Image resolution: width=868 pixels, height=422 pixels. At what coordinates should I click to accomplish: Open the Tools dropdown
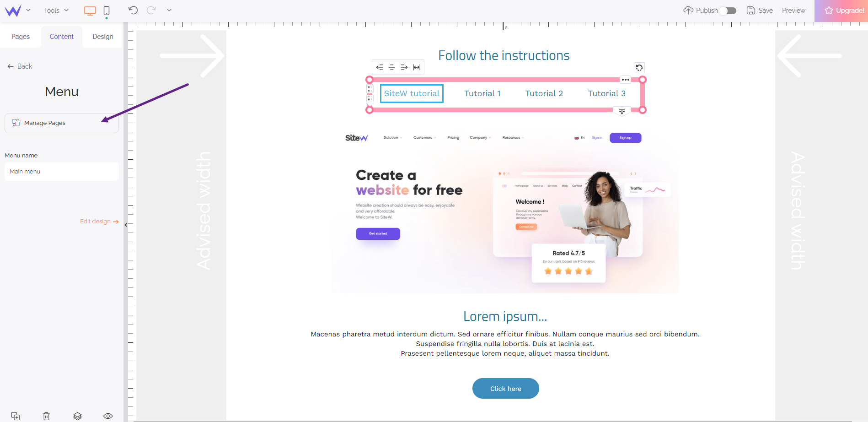click(x=56, y=10)
